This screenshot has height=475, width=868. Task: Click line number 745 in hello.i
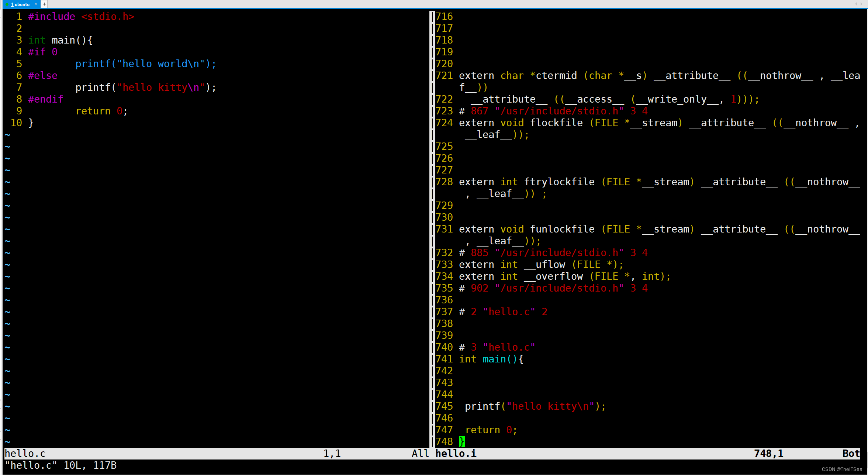click(445, 406)
